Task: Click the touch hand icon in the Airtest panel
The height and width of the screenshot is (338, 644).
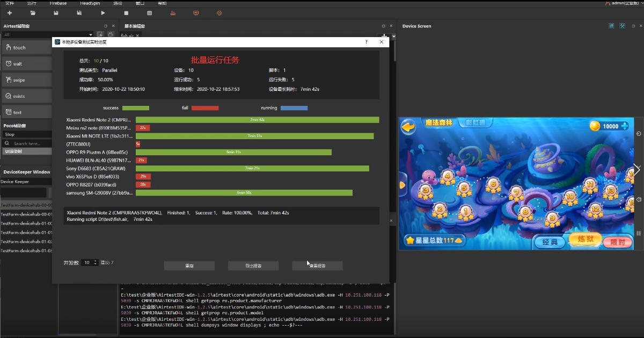Action: point(9,48)
